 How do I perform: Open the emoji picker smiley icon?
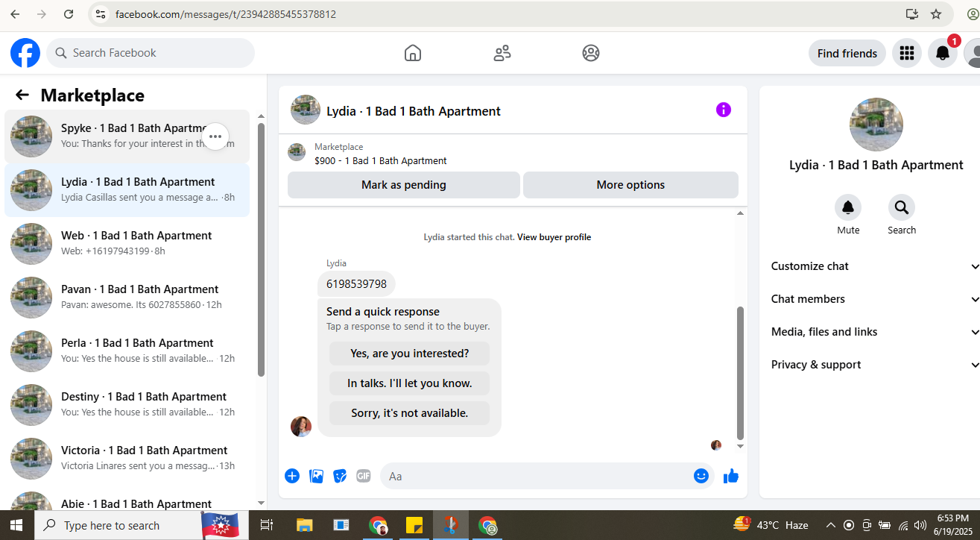pos(701,476)
